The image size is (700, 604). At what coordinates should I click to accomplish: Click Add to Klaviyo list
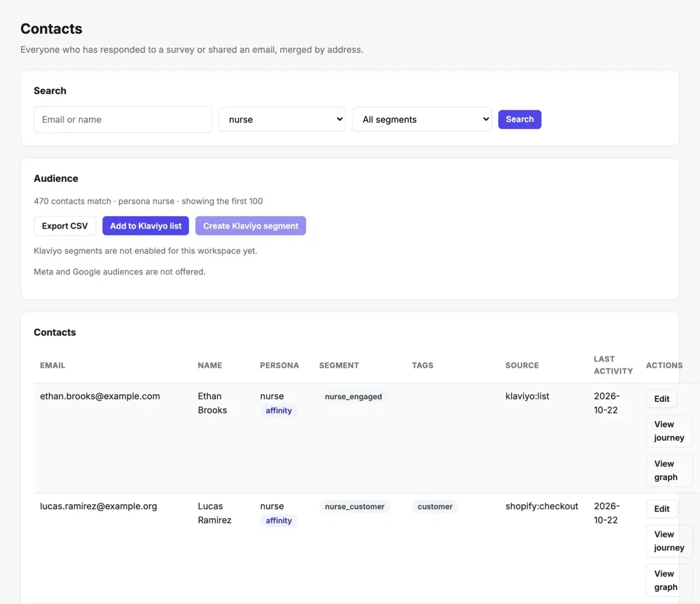click(x=146, y=226)
